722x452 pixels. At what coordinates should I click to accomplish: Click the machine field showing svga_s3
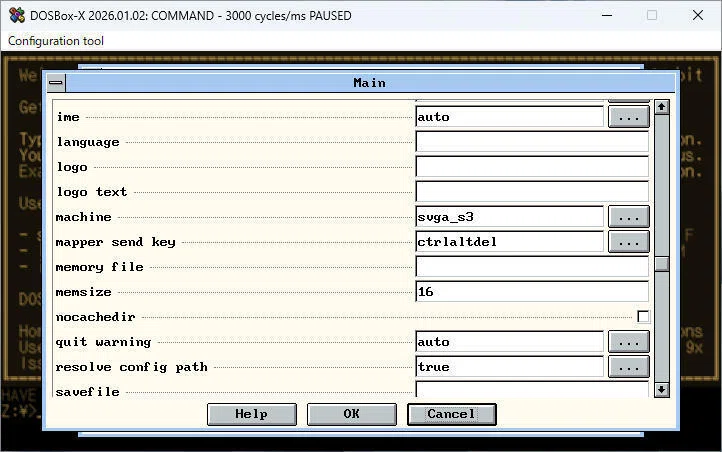(509, 217)
